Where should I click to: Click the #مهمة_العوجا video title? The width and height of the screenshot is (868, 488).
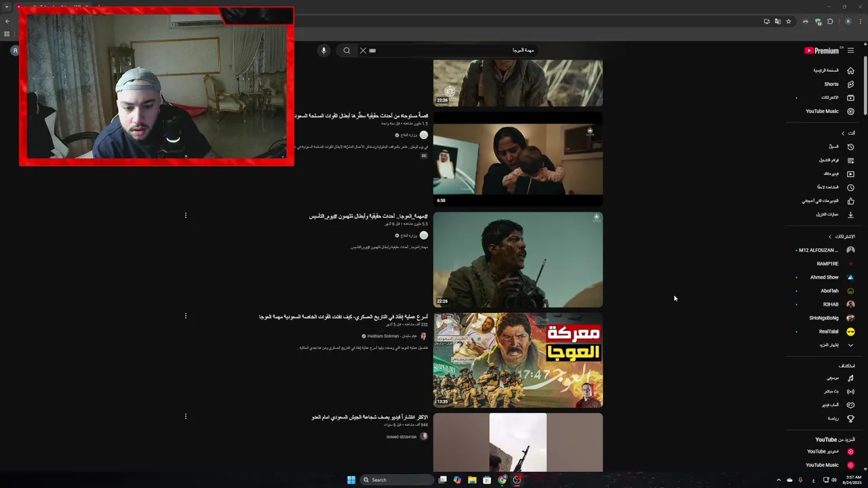[369, 216]
